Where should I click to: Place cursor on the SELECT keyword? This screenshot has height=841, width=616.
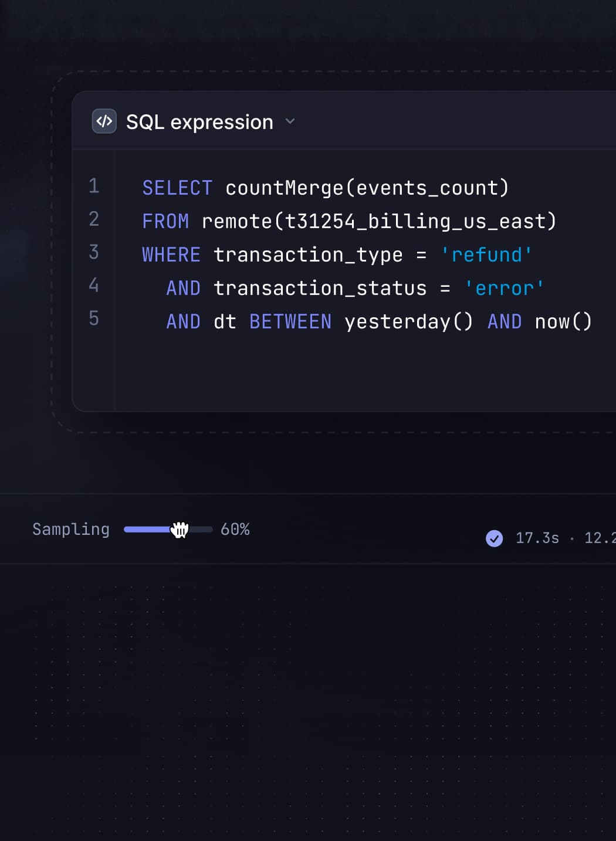(177, 188)
